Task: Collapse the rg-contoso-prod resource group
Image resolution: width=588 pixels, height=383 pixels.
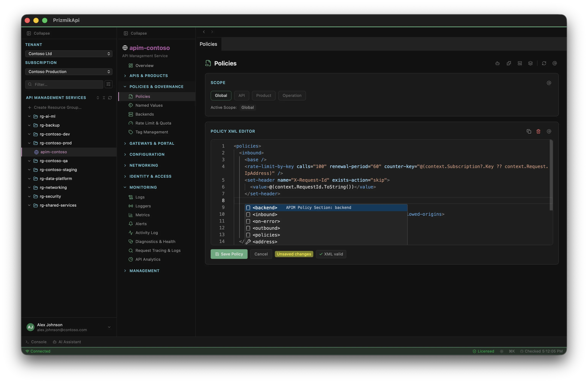Action: (29, 143)
